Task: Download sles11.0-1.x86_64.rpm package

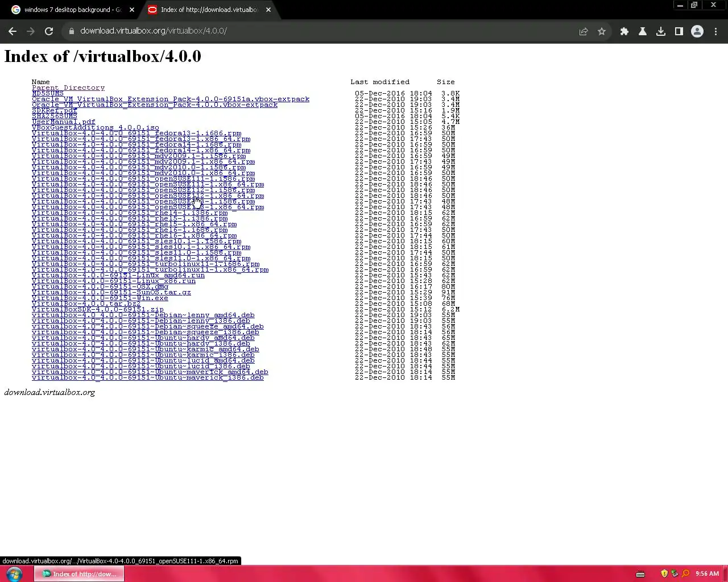Action: (x=141, y=258)
